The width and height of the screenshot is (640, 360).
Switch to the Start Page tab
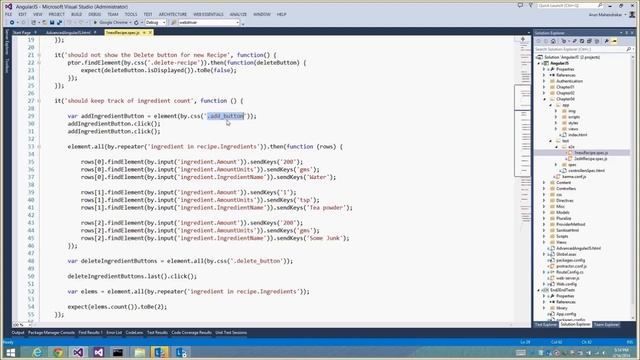pyautogui.click(x=22, y=32)
